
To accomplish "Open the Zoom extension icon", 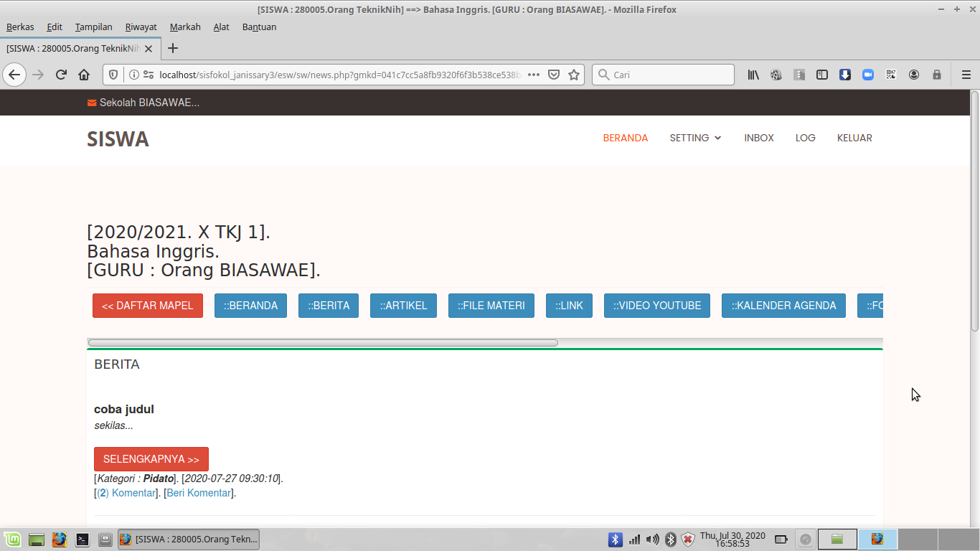I will 868,75.
